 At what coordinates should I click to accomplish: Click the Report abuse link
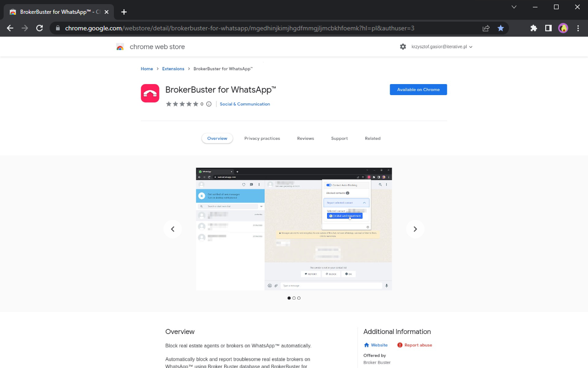(x=415, y=345)
